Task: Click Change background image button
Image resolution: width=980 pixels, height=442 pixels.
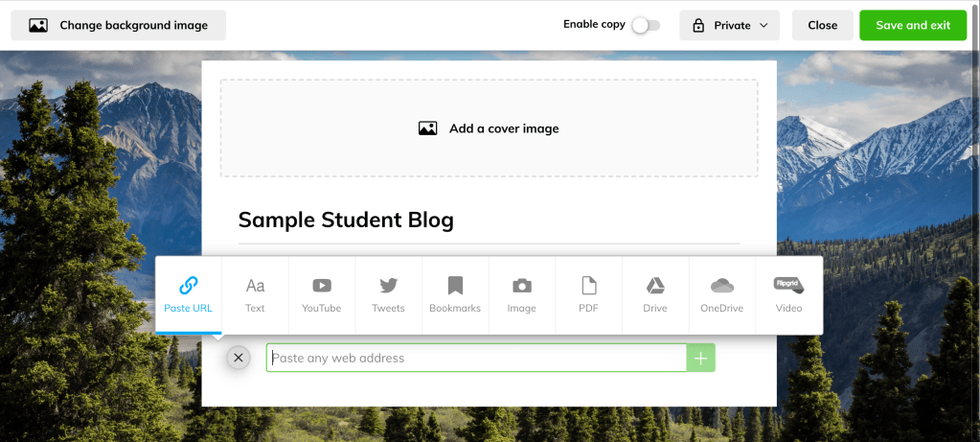Action: coord(119,25)
